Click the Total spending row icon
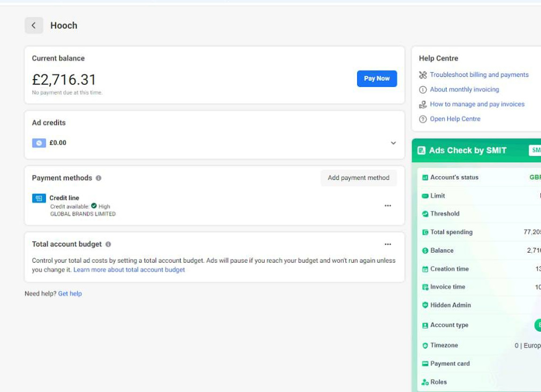The height and width of the screenshot is (392, 541). (x=426, y=232)
